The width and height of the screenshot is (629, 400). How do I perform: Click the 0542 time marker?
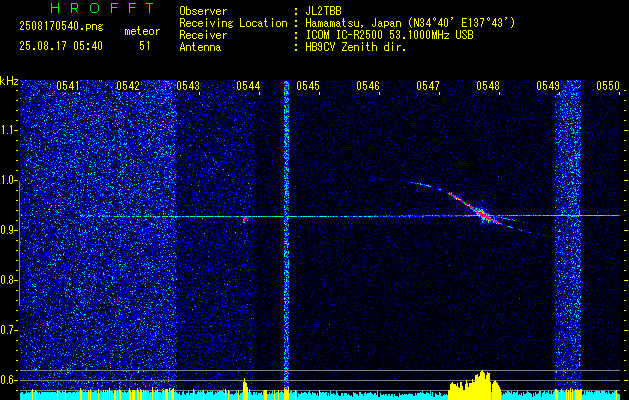tap(128, 85)
